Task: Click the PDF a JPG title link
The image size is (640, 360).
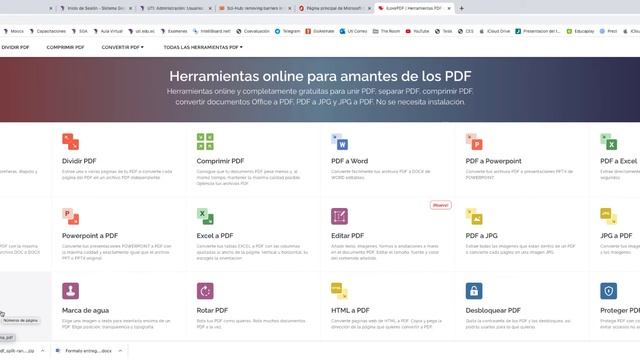Action: pos(482,236)
